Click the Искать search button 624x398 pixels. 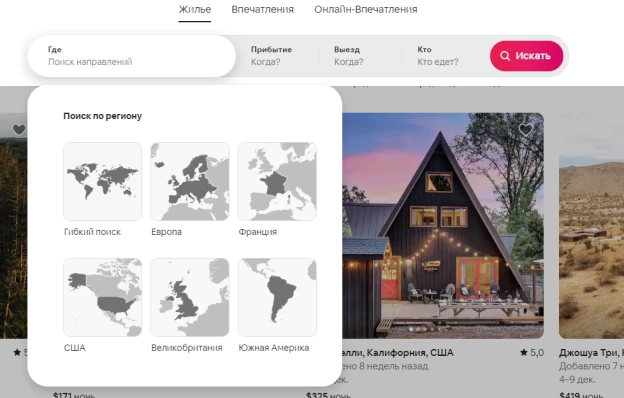[526, 56]
